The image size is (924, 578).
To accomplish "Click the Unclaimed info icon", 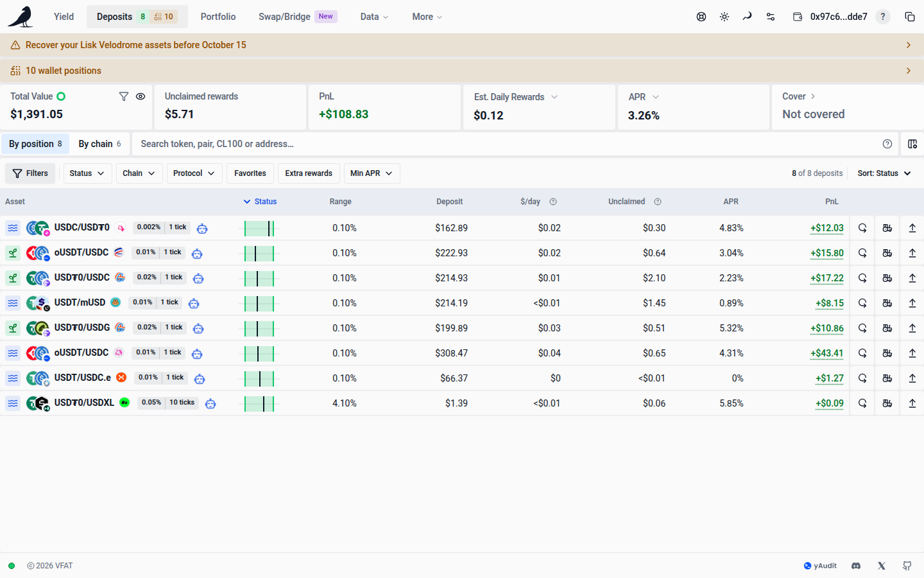I will click(658, 202).
